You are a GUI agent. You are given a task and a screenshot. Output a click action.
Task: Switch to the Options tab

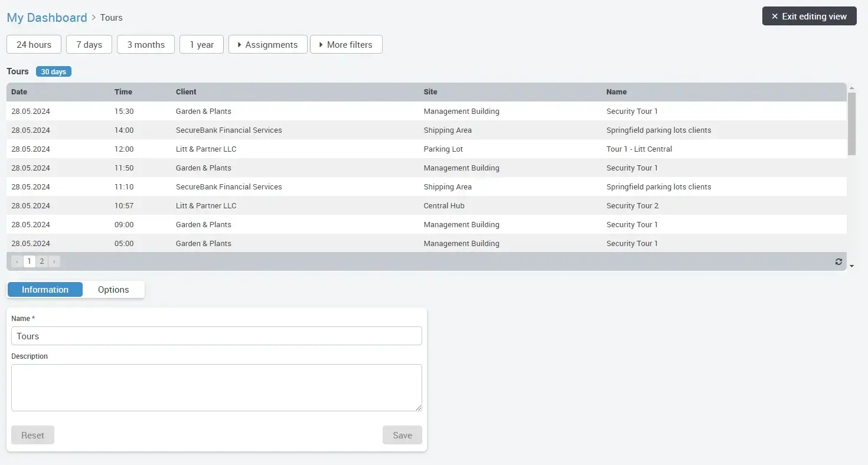point(113,289)
